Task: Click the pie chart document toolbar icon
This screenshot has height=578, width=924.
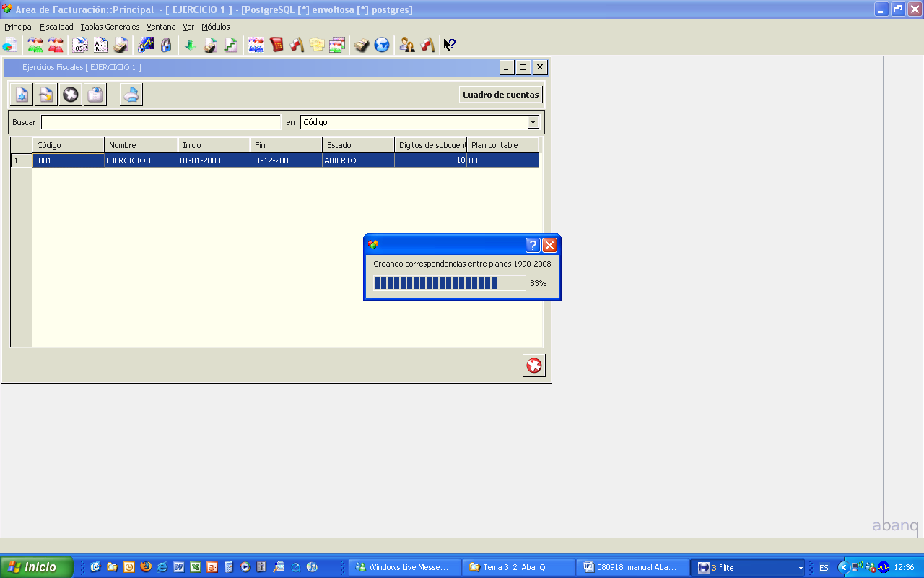Action: pyautogui.click(x=9, y=45)
